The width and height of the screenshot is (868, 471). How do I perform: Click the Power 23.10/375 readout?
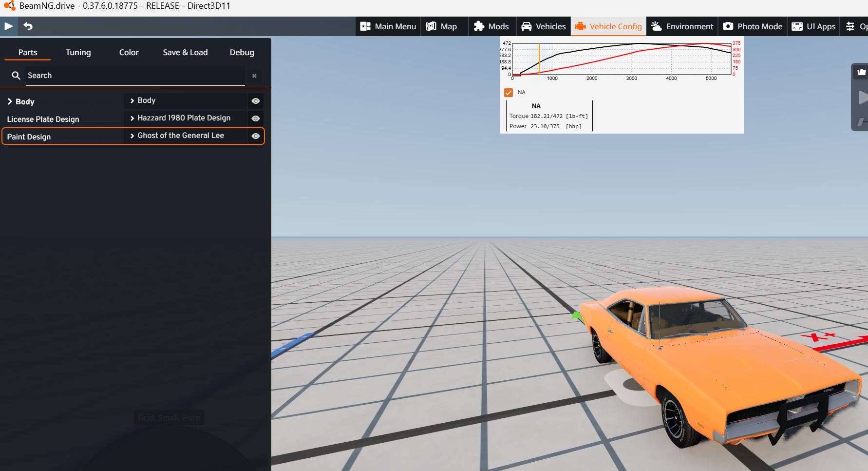(x=546, y=126)
